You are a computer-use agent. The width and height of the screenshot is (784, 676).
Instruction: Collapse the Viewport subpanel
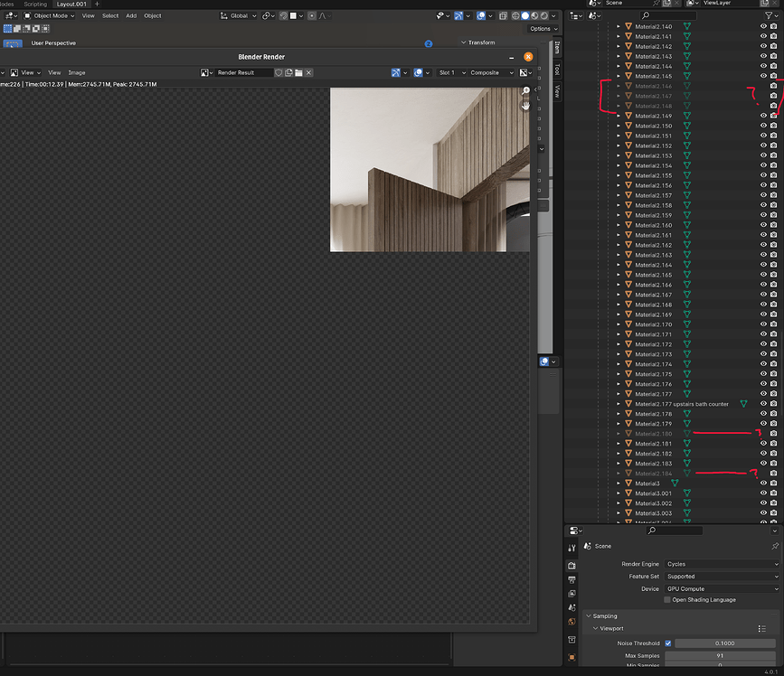[x=596, y=628]
